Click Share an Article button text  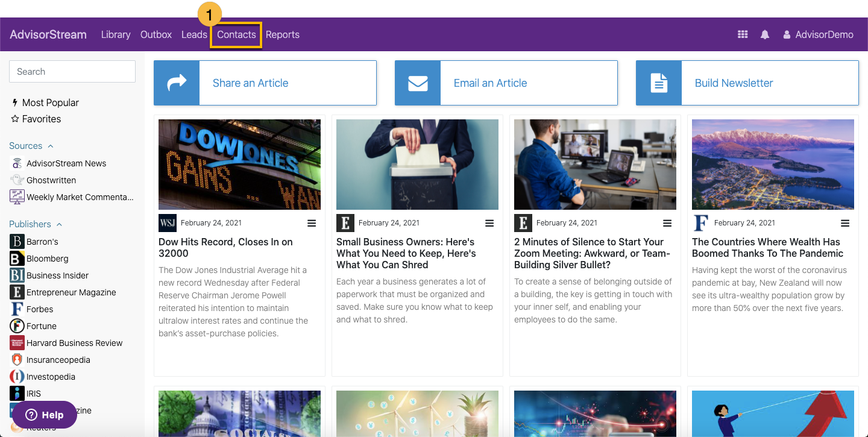coord(251,83)
